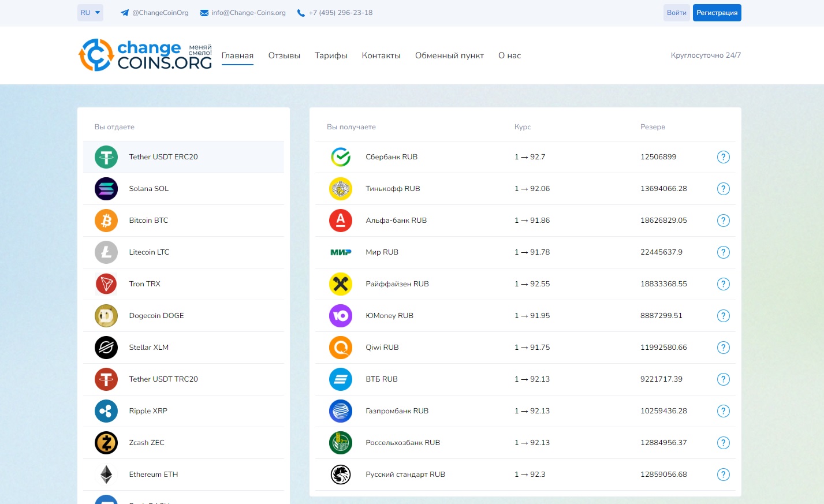Show help info for Qiwi RUB row
Image resolution: width=824 pixels, height=504 pixels.
[x=723, y=348]
